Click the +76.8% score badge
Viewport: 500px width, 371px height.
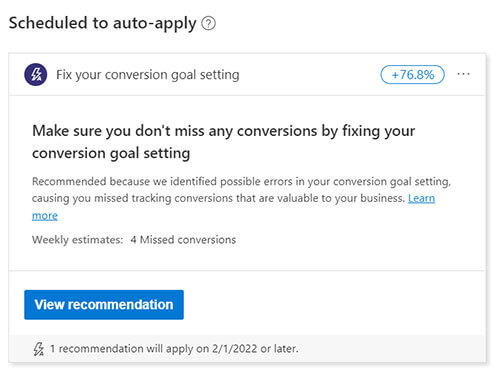[412, 75]
